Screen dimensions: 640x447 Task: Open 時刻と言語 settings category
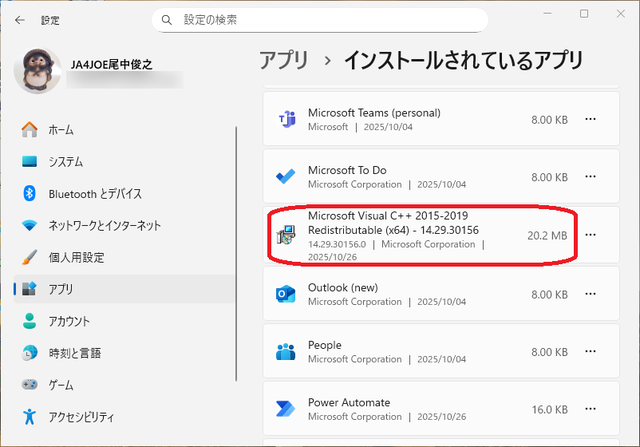[124, 353]
